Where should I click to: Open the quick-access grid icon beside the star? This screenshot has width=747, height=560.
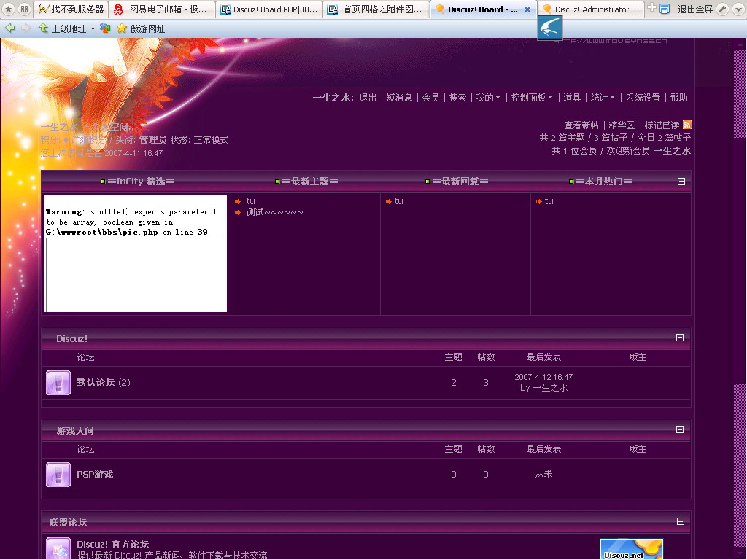pos(24,9)
